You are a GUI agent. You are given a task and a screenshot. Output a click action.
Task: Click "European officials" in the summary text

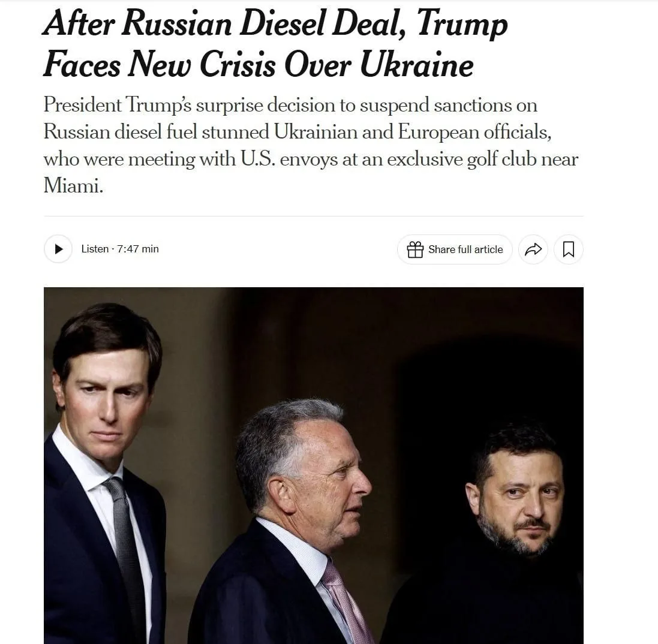pos(473,132)
